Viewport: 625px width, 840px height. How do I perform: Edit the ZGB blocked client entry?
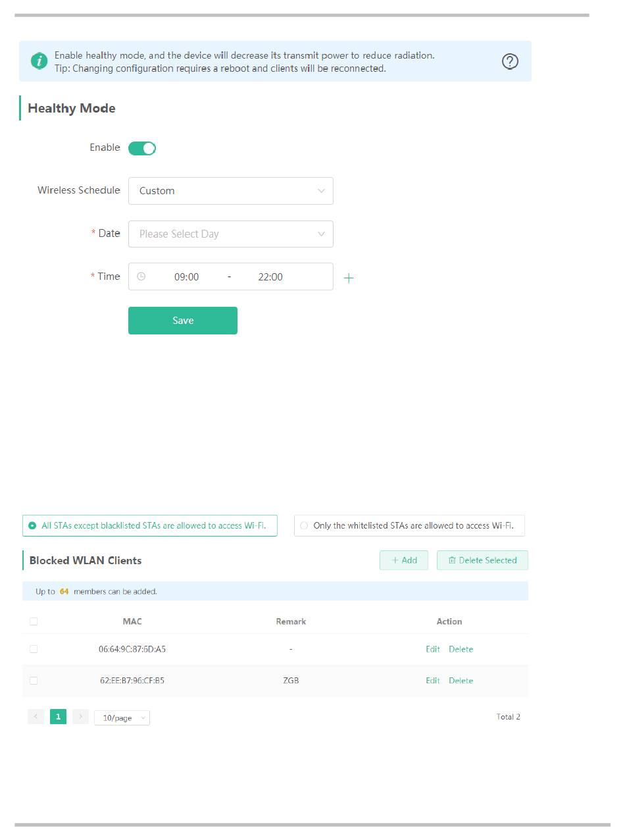[x=432, y=681]
